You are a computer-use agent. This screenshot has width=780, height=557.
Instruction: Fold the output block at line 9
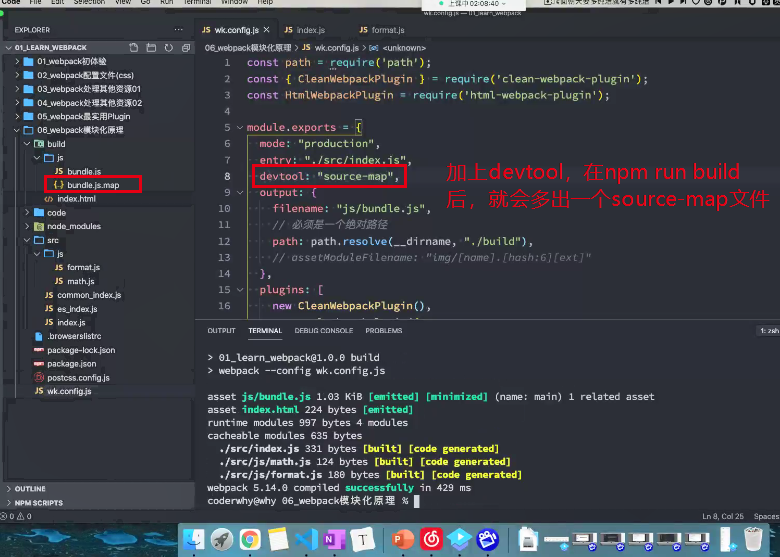240,192
